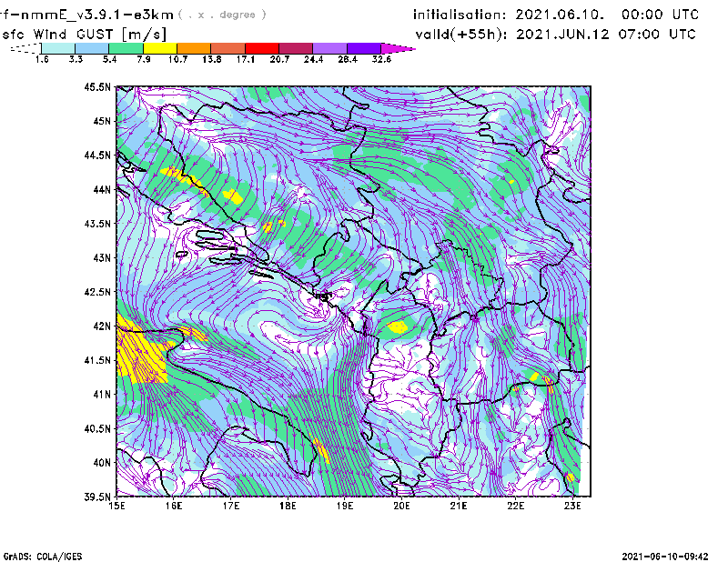
Task: Click the '18E' longitude label
Action: point(288,506)
